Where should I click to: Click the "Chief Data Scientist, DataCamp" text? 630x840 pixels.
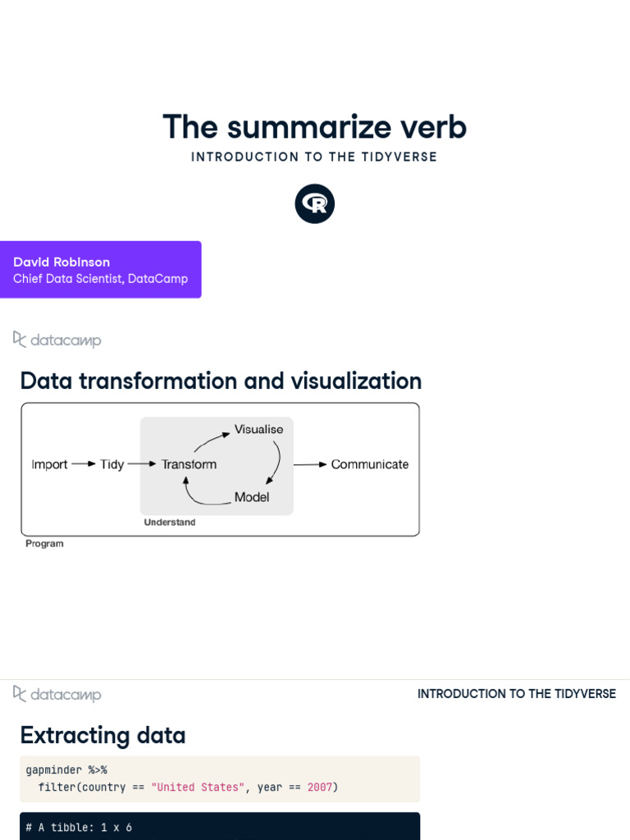[x=100, y=279]
